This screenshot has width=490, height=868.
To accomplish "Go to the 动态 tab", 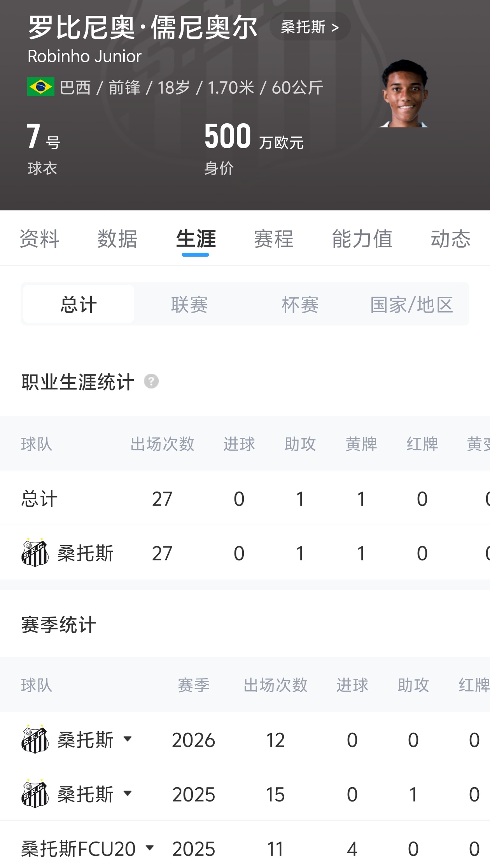I will click(450, 238).
